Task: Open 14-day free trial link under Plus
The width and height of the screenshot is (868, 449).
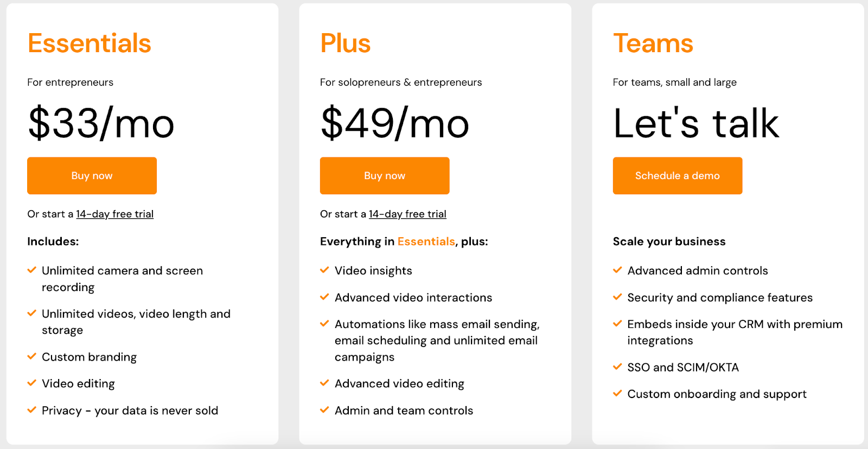Action: pos(407,214)
